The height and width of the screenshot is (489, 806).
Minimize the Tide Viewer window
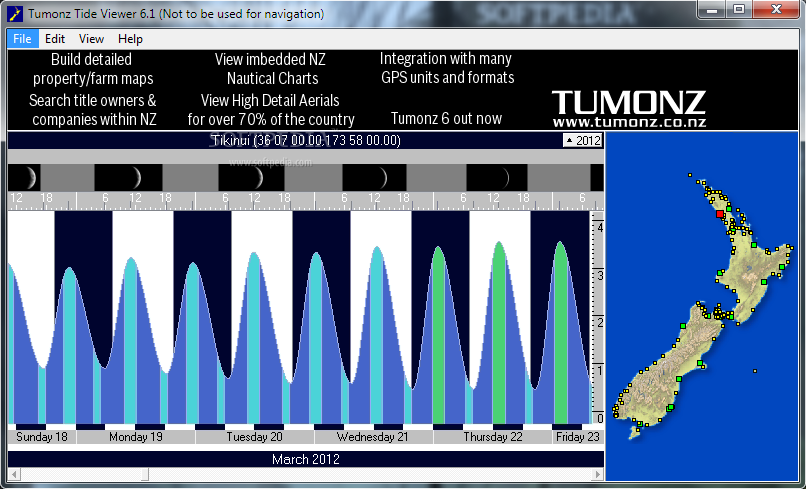click(712, 9)
